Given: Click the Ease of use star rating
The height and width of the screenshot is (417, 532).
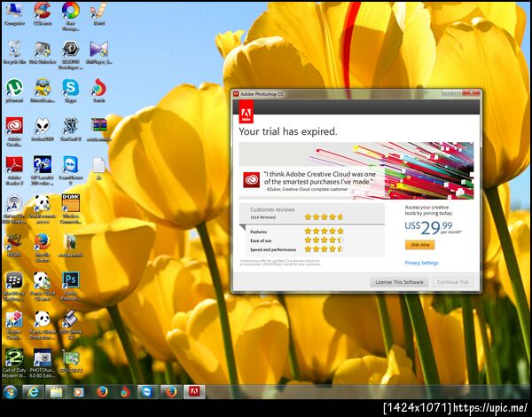Looking at the screenshot, I should [x=324, y=240].
